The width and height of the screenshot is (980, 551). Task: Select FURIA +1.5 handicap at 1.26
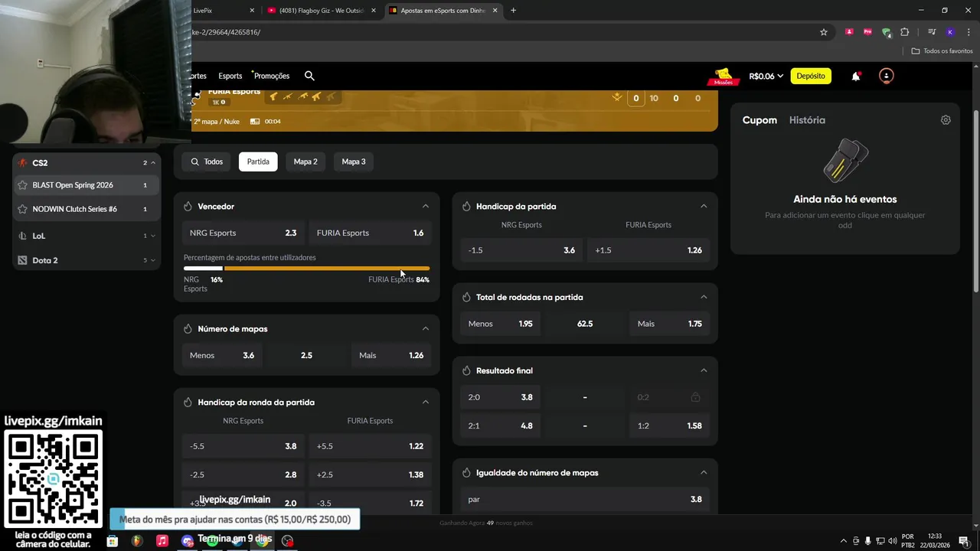click(648, 250)
